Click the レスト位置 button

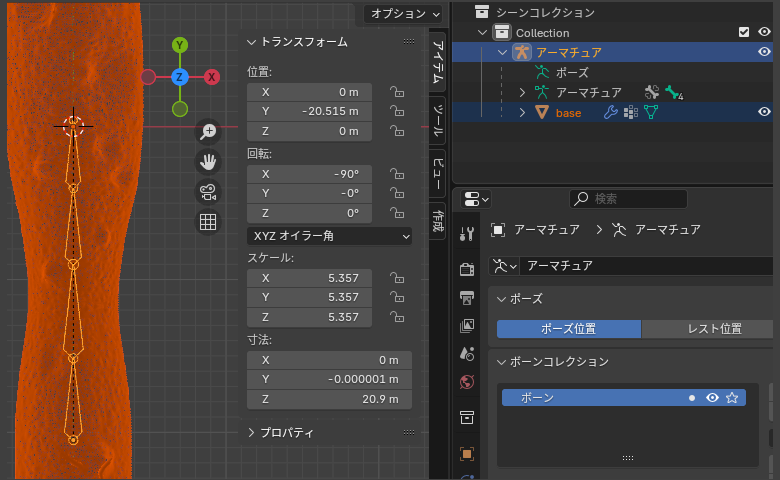(706, 329)
